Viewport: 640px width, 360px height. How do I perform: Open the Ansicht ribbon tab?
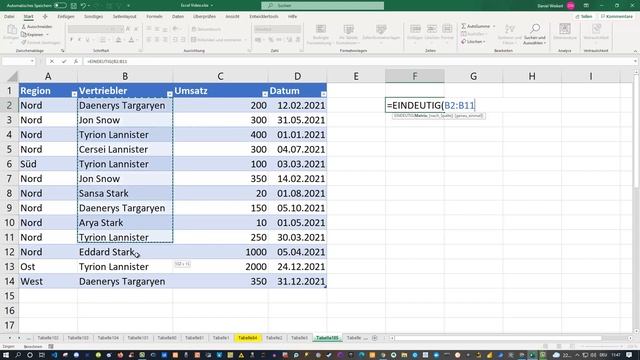232,16
